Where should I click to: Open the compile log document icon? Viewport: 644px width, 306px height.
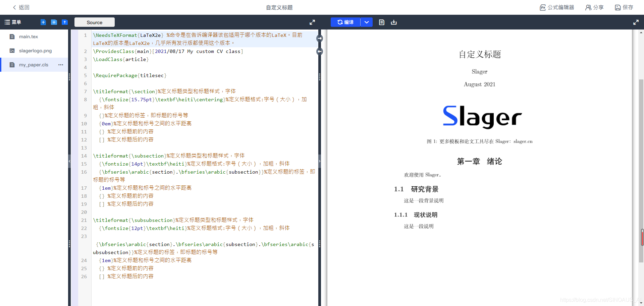coord(382,22)
